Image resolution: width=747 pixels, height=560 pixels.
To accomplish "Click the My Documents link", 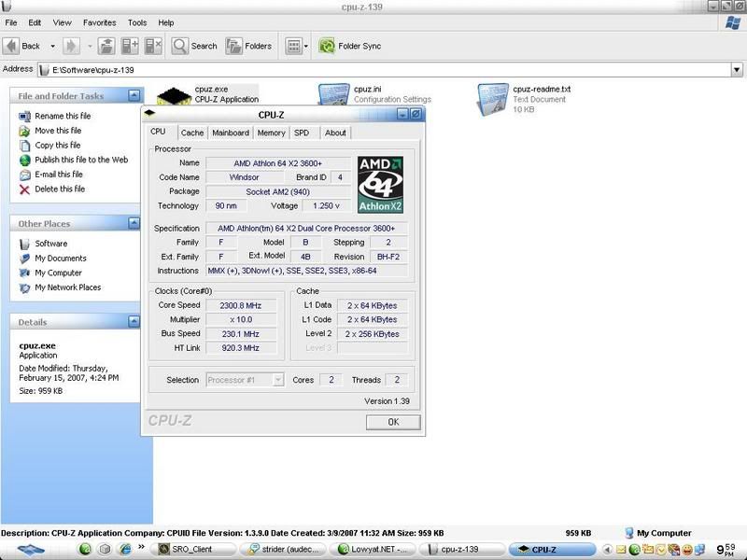I will tap(60, 259).
